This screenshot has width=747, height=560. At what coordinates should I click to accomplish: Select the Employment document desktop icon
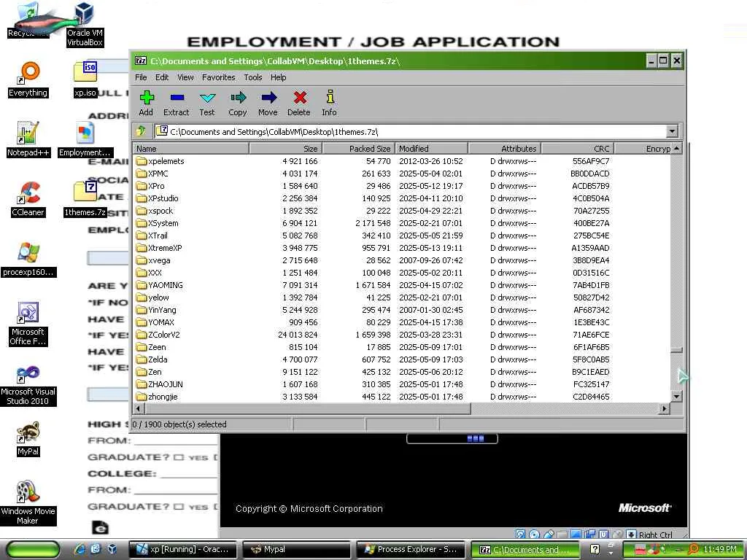point(85,139)
